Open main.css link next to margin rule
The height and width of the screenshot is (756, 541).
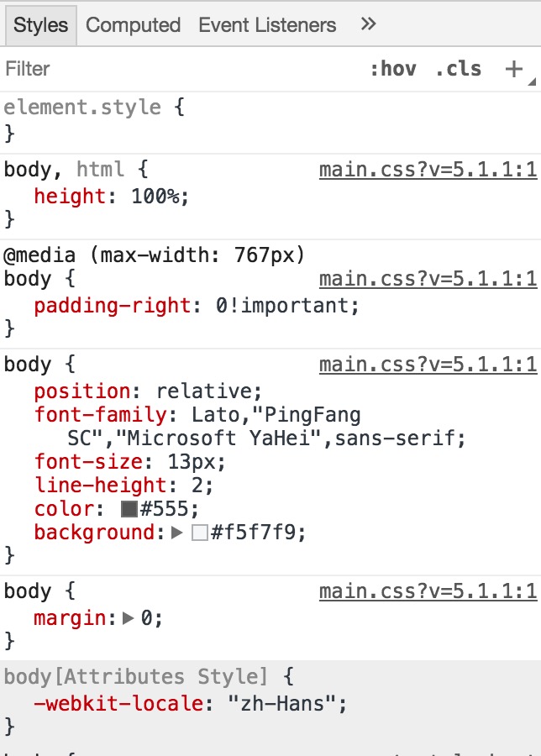(428, 591)
